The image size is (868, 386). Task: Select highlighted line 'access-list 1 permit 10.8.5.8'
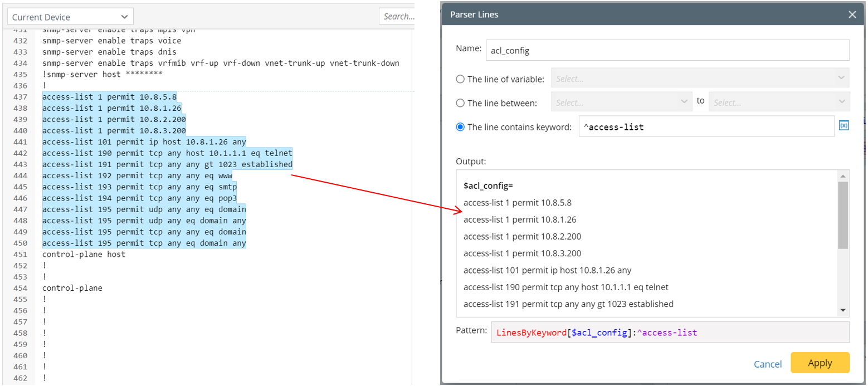point(110,96)
